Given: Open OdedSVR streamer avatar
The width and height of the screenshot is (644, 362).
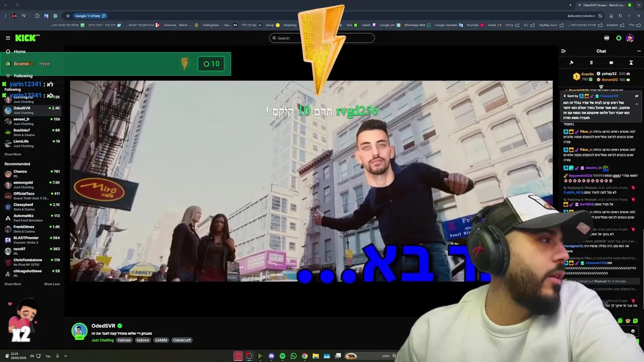Looking at the screenshot, I should pyautogui.click(x=79, y=330).
